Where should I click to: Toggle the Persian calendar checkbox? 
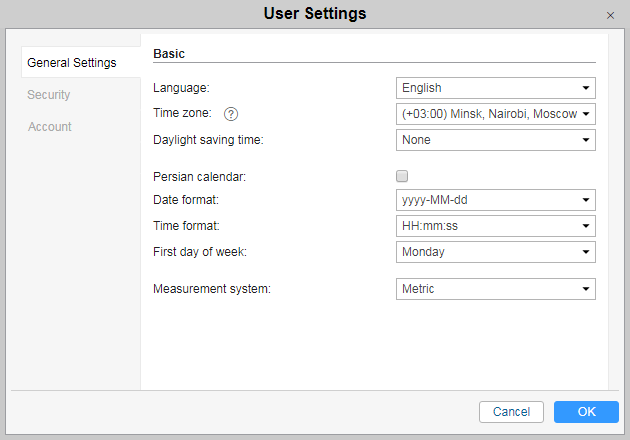[402, 176]
